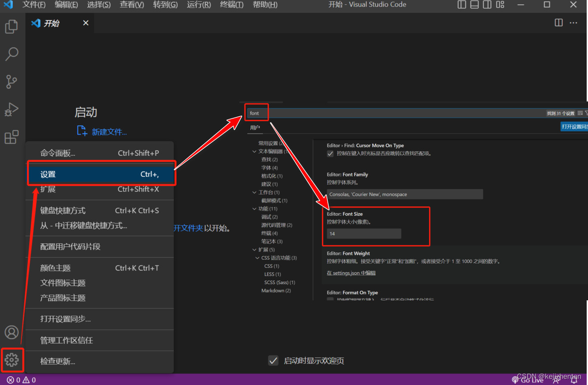
Task: Open the editor more actions ellipsis
Action: tap(573, 22)
